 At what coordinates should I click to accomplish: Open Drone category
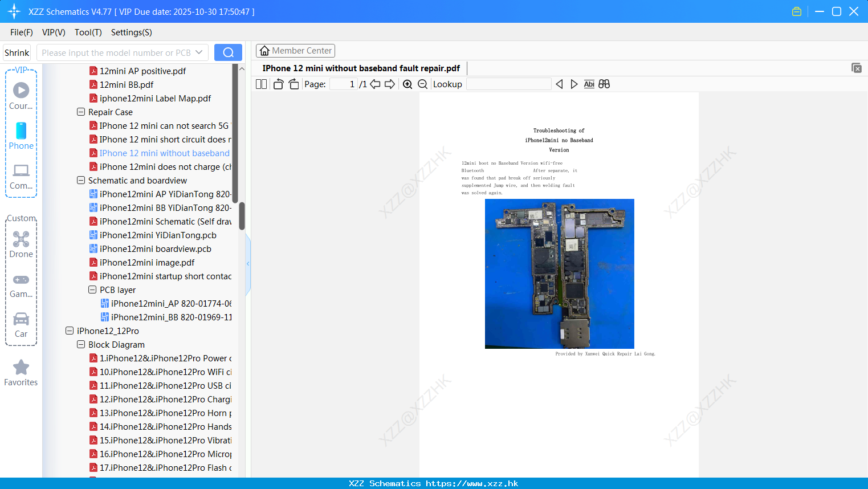(21, 244)
